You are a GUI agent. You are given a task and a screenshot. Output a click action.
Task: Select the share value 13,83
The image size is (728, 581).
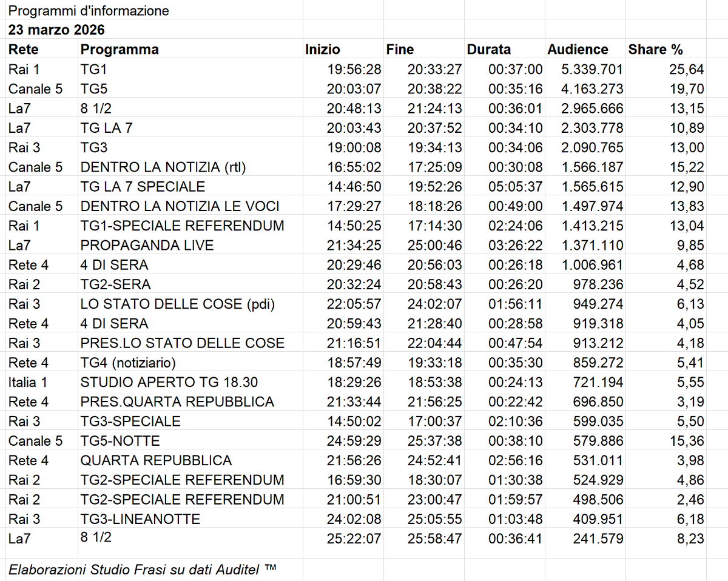point(687,206)
